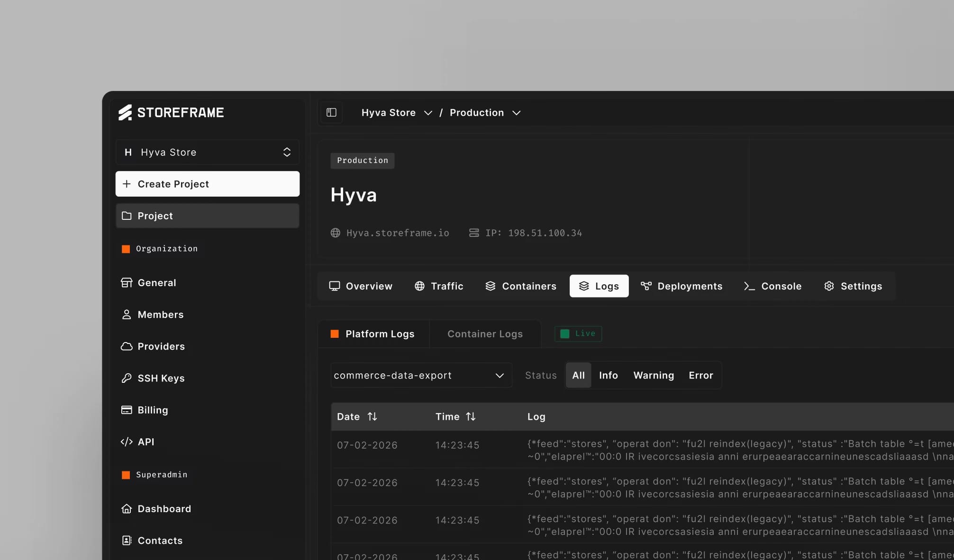Viewport: 954px width, 560px height.
Task: Click the Hyva.storeframe.io domain text
Action: pyautogui.click(x=398, y=233)
